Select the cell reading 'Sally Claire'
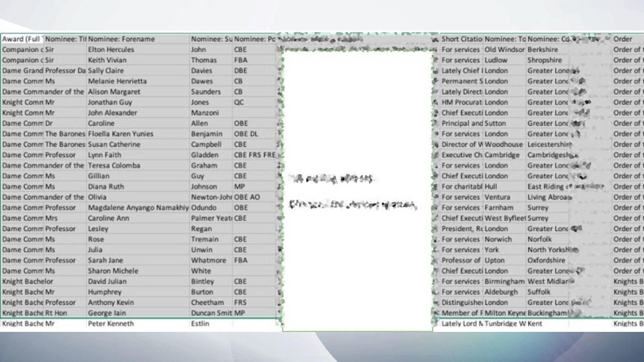 (x=138, y=70)
